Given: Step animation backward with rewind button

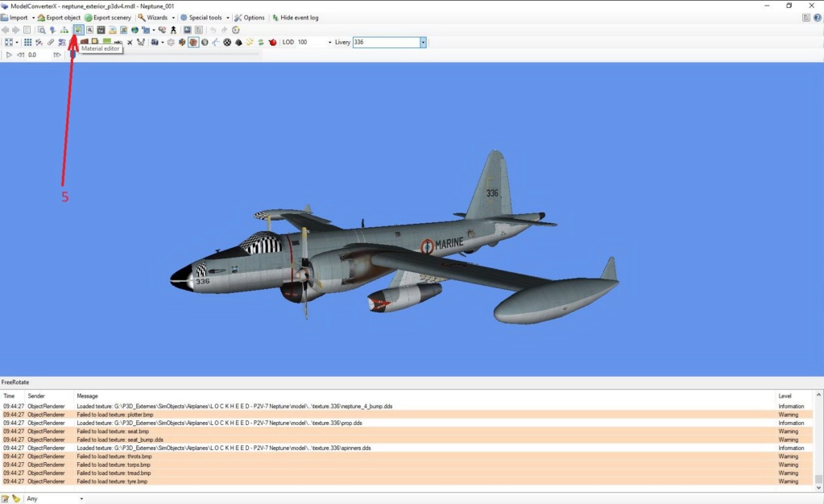Looking at the screenshot, I should [x=20, y=55].
